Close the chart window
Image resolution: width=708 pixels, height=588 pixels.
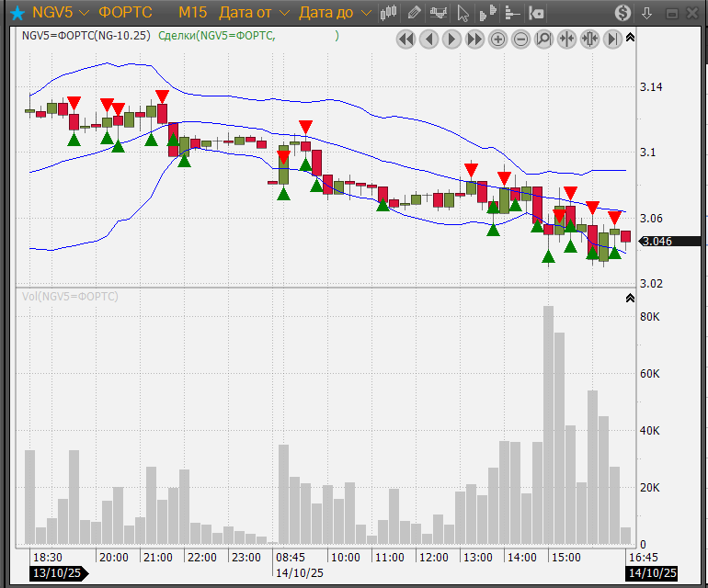point(692,13)
